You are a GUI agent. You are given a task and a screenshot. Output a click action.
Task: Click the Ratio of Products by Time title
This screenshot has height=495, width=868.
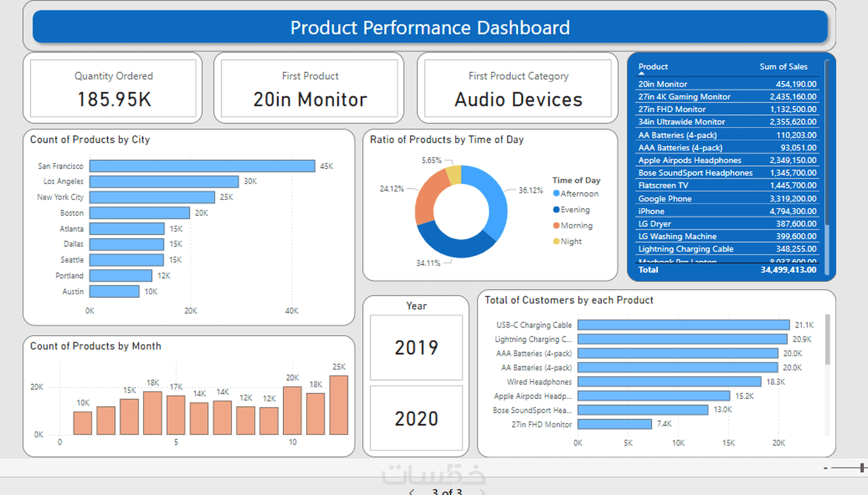[x=447, y=139]
